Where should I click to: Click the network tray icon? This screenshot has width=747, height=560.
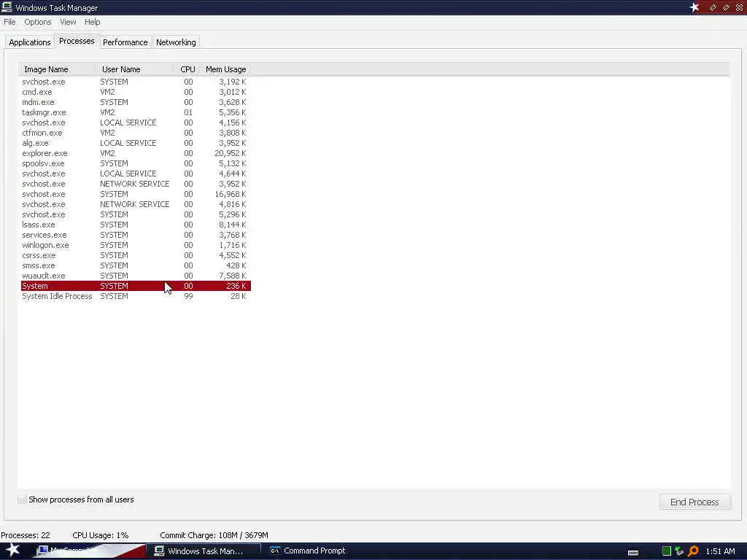point(679,551)
